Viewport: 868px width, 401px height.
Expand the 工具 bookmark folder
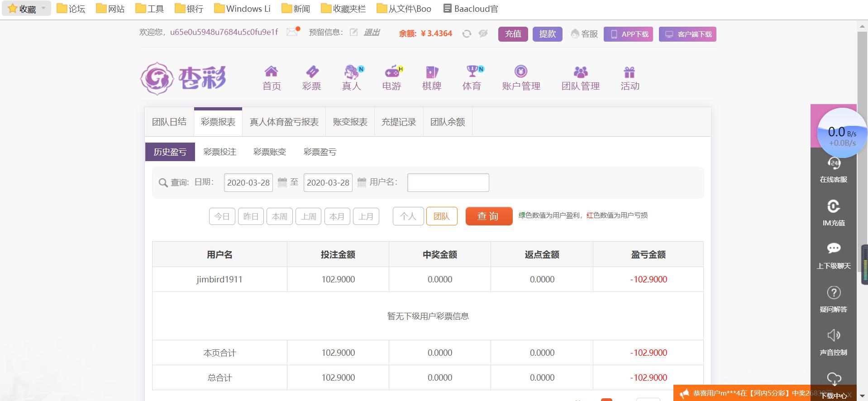[150, 9]
